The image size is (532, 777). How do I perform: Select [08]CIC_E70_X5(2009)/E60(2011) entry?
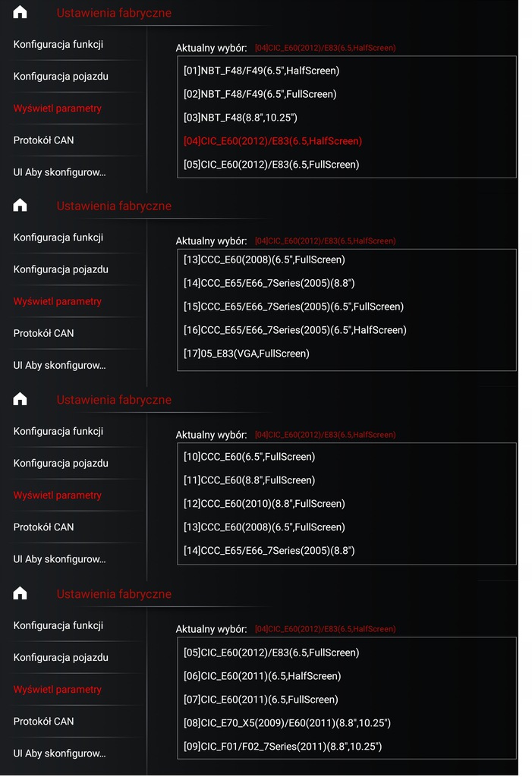[x=287, y=723]
